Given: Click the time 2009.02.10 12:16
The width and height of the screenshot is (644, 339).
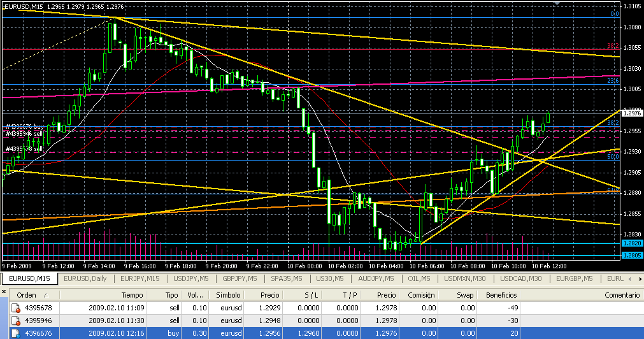Looking at the screenshot, I should (x=116, y=333).
